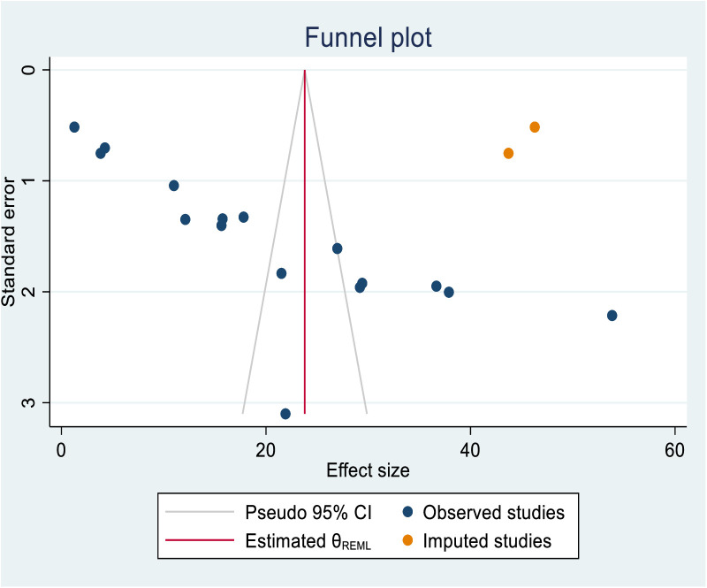Viewport: 707px width, 588px height.
Task: Click the Funnel plot title
Action: 368,37
